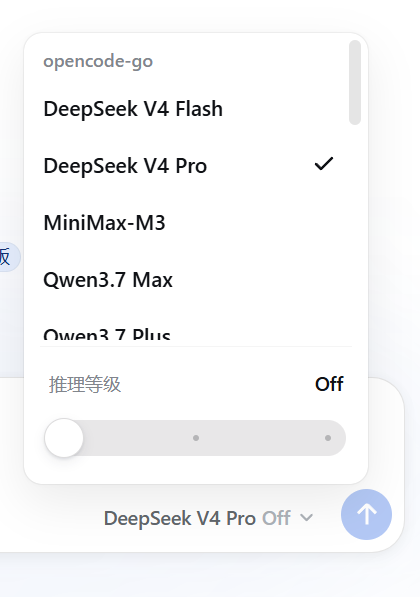Viewport: 420px width, 597px height.
Task: Set reasoning slider to rightmost dot
Action: pos(328,438)
